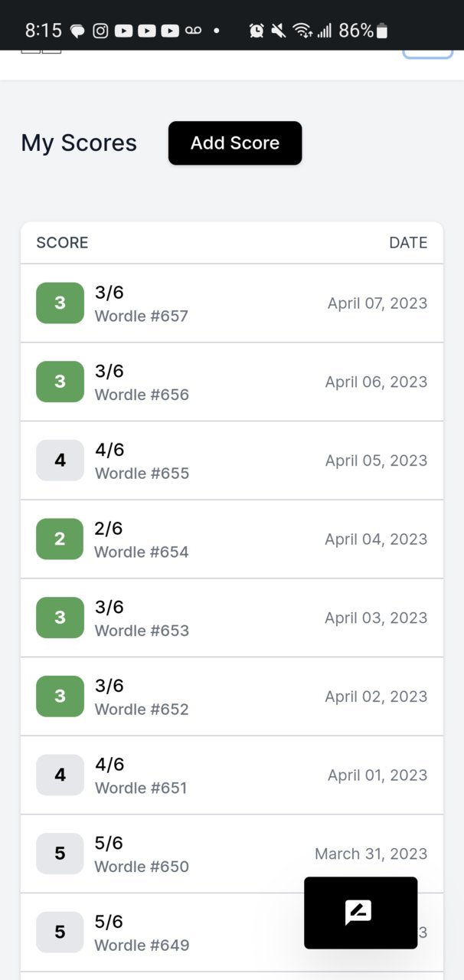Click the DATE column header

coord(408,243)
